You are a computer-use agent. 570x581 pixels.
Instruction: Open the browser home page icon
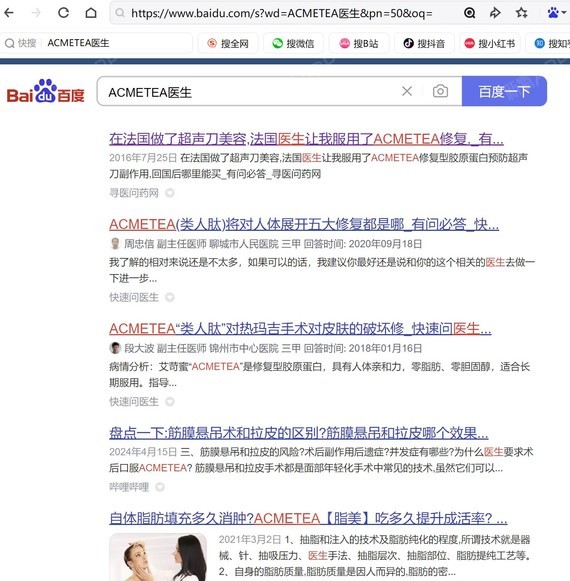(91, 13)
